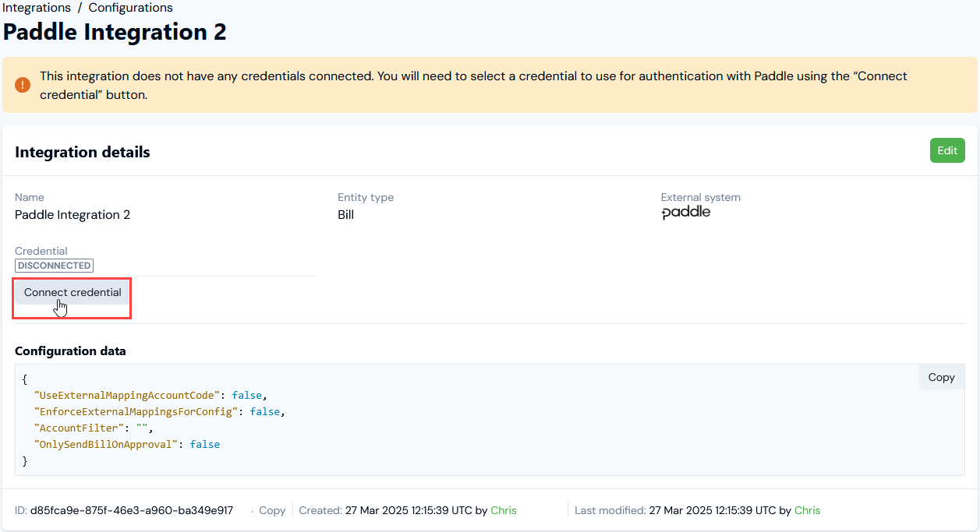The height and width of the screenshot is (532, 980).
Task: Click the orange warning alert icon
Action: coord(23,85)
